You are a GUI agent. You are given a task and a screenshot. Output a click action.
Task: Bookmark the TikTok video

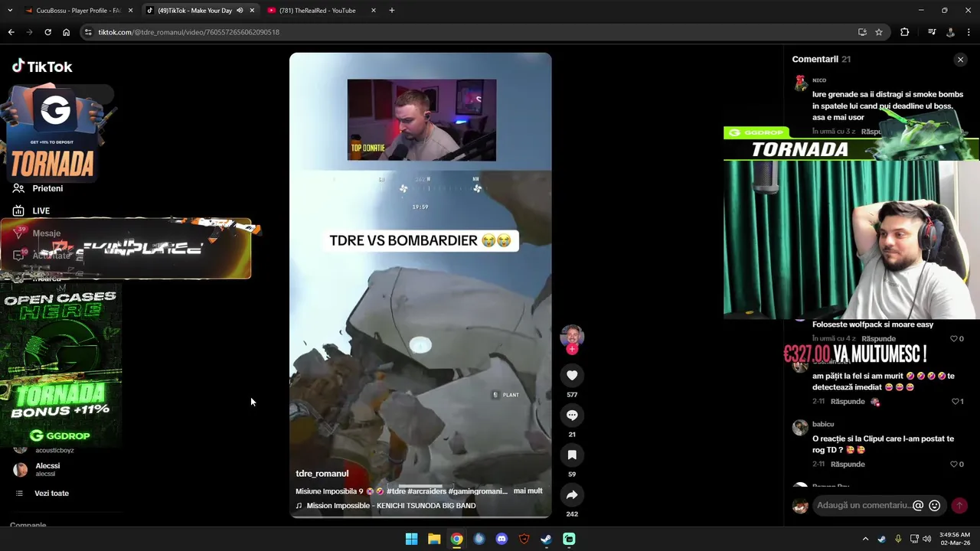572,455
